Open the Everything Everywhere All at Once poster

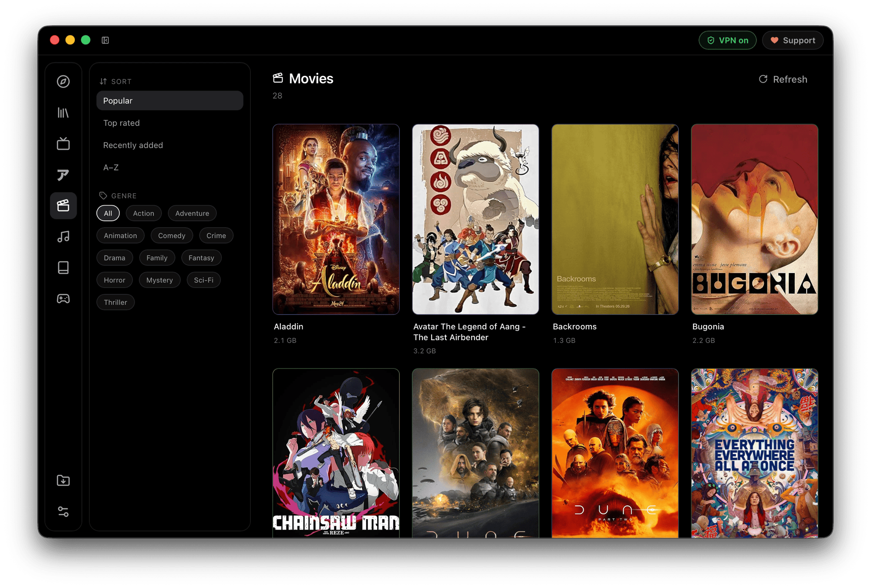[755, 453]
